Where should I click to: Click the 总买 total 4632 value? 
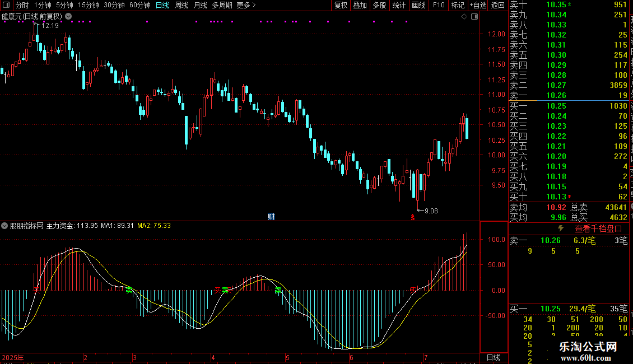click(618, 217)
